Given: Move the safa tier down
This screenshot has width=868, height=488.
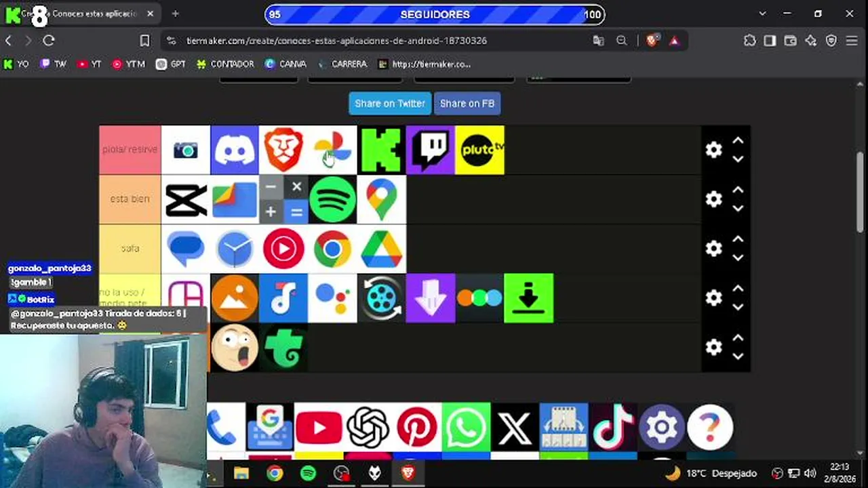Looking at the screenshot, I should click(x=738, y=258).
